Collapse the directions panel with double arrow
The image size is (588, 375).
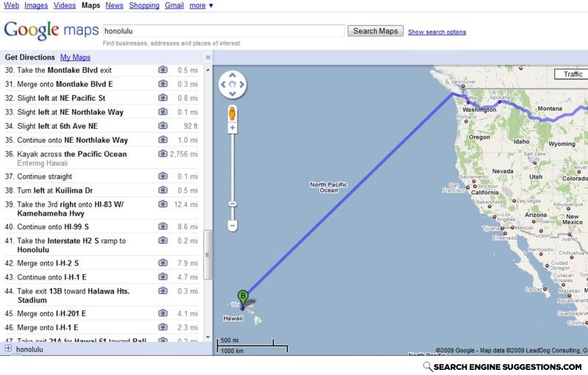208,57
